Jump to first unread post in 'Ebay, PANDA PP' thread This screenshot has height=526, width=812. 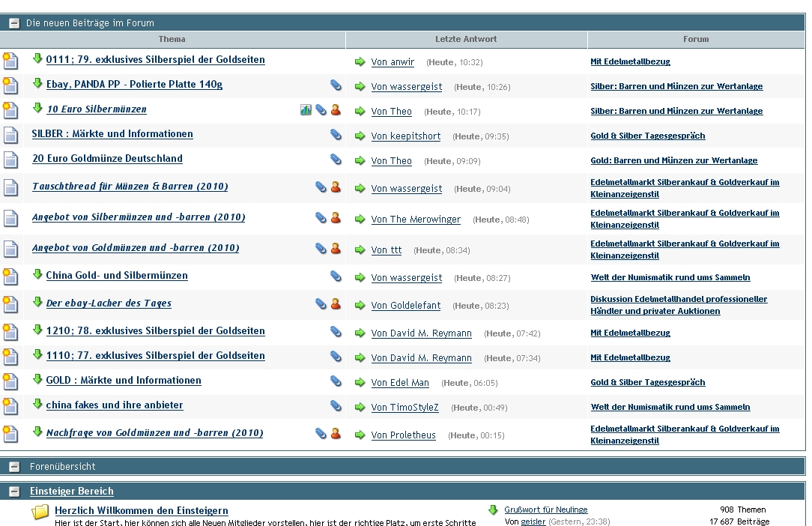[x=37, y=83]
